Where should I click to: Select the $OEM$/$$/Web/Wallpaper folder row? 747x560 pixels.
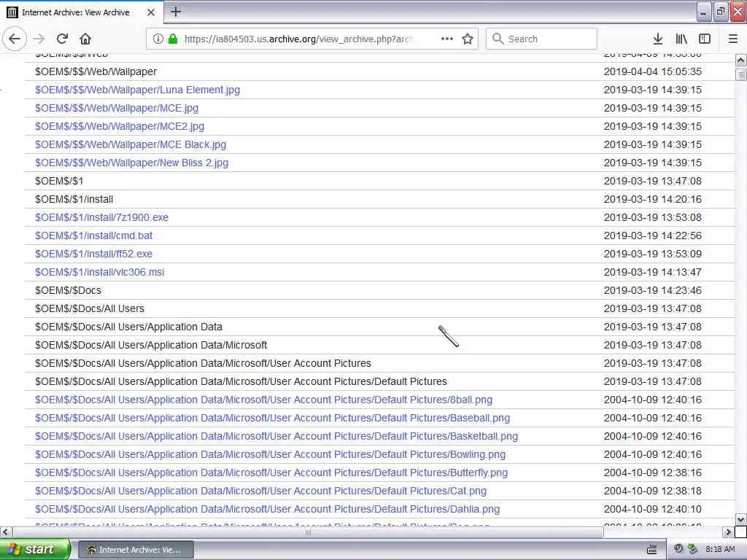coord(379,71)
